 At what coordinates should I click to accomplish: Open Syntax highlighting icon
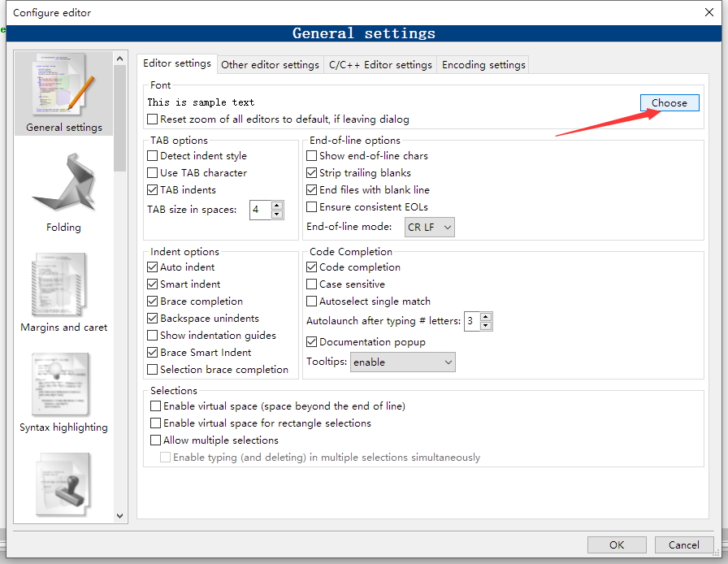pos(60,384)
